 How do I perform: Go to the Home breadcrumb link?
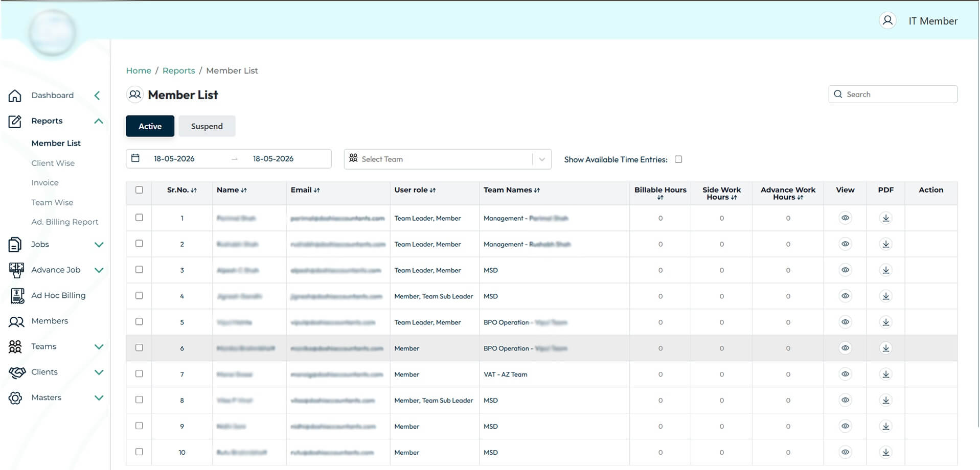[139, 70]
